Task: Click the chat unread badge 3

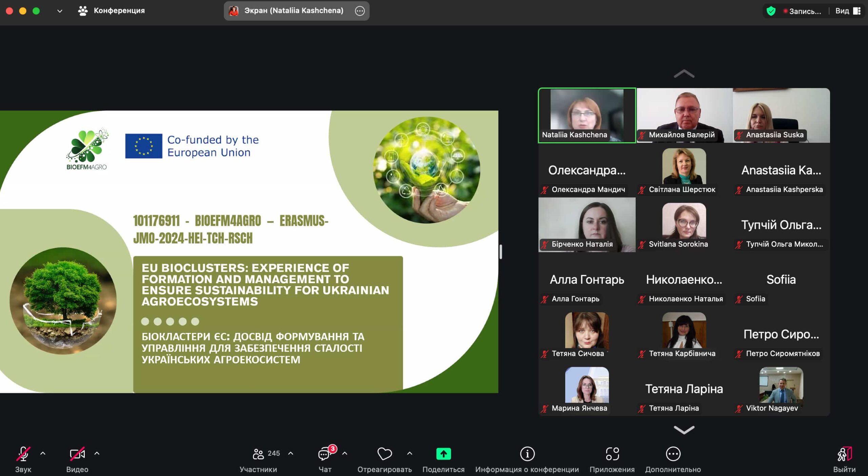Action: click(x=333, y=449)
